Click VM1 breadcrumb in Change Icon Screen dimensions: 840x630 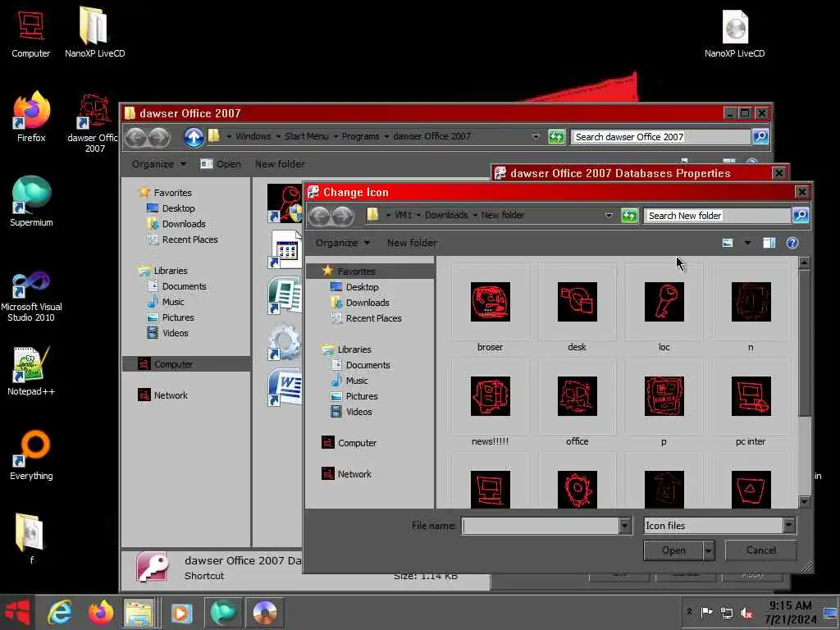(x=403, y=215)
